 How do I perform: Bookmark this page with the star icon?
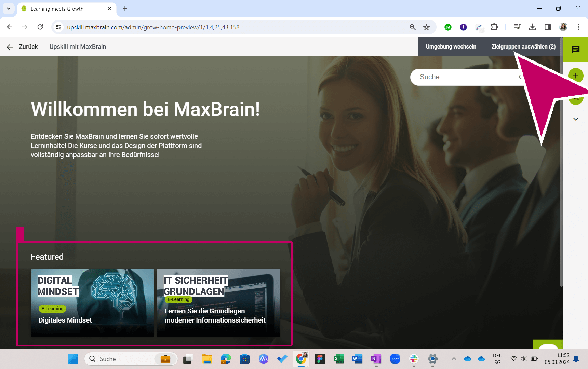tap(426, 27)
